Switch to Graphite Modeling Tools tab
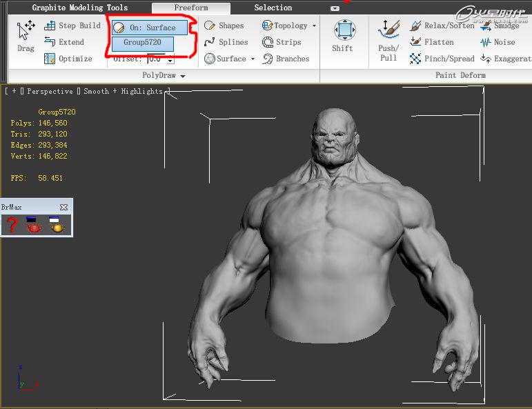 coord(80,8)
